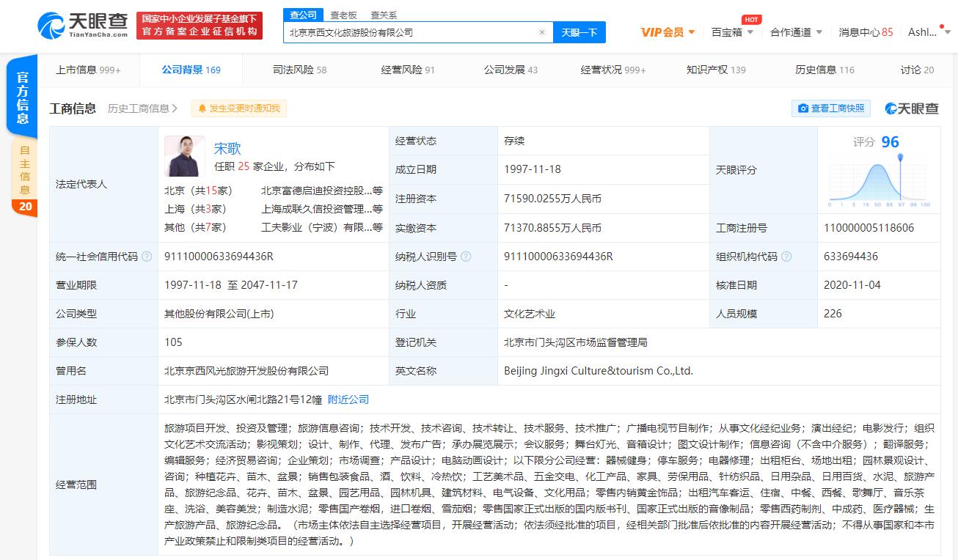
Task: Open the 知识产权 tab
Action: pyautogui.click(x=716, y=70)
